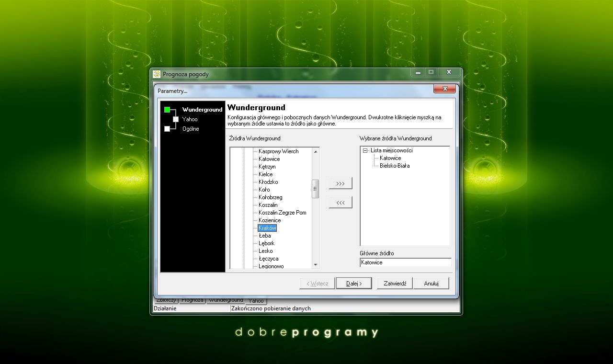This screenshot has height=364, width=613.
Task: Click the white Ogólne step marker
Action: tap(167, 129)
